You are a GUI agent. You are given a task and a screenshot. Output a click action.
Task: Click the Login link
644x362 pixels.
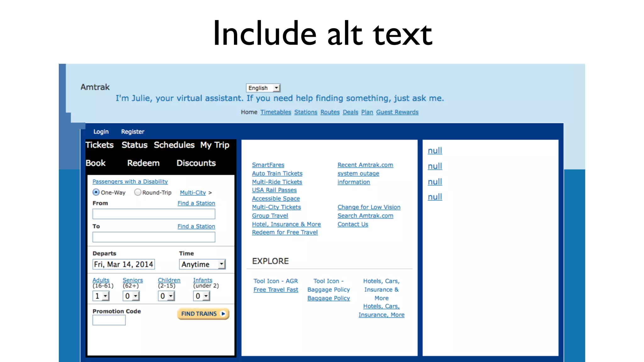[x=101, y=132]
